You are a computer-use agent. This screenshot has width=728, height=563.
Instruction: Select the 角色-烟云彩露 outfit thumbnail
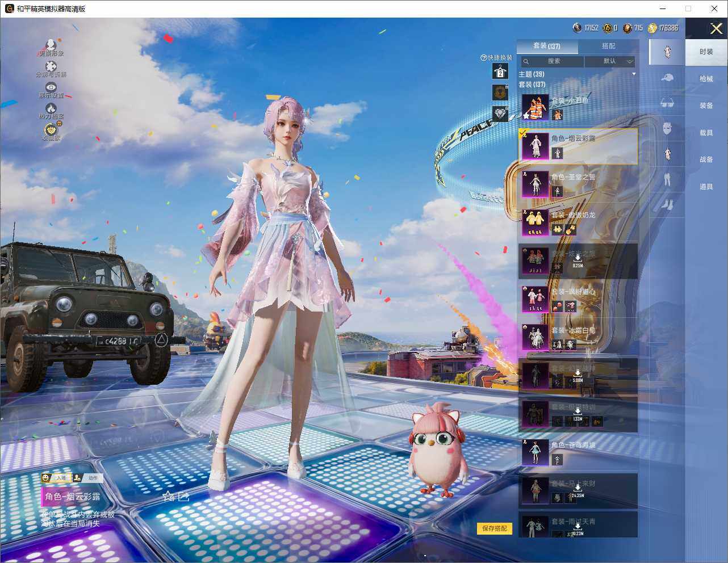click(535, 146)
